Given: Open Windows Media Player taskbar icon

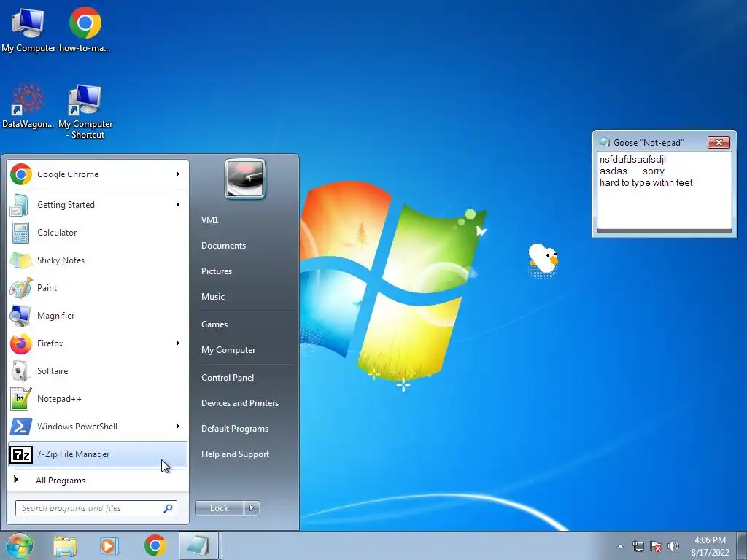Looking at the screenshot, I should [109, 545].
